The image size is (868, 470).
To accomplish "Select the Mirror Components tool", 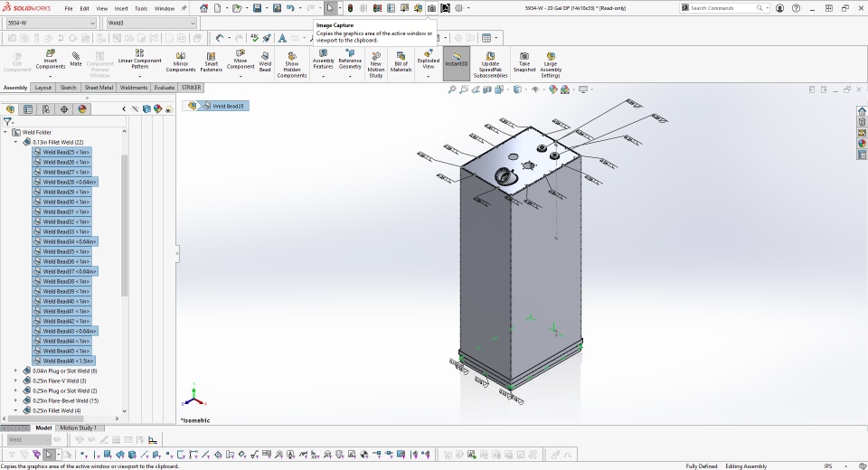I will 181,62.
